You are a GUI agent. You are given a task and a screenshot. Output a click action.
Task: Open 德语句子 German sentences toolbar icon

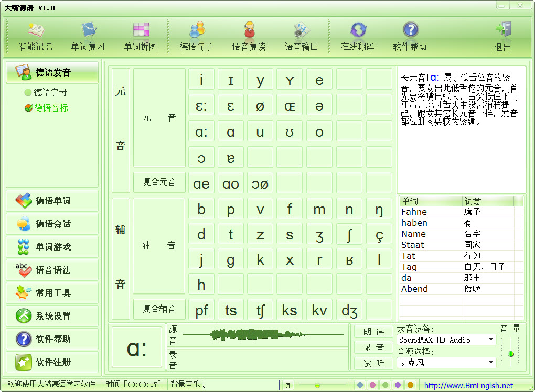coord(197,37)
